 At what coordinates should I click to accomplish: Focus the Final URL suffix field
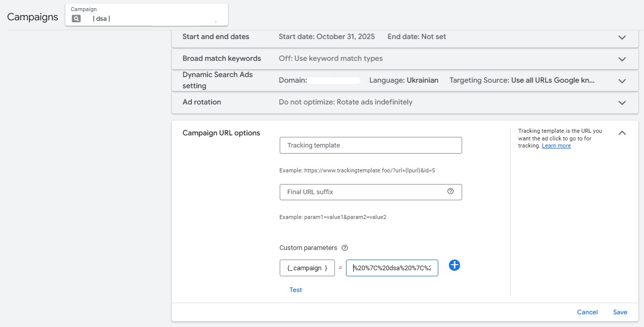coord(362,192)
